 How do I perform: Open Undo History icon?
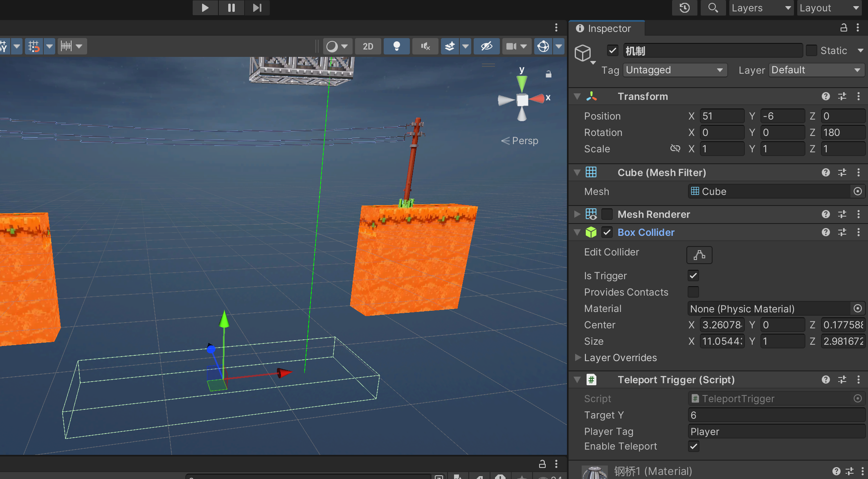point(684,8)
